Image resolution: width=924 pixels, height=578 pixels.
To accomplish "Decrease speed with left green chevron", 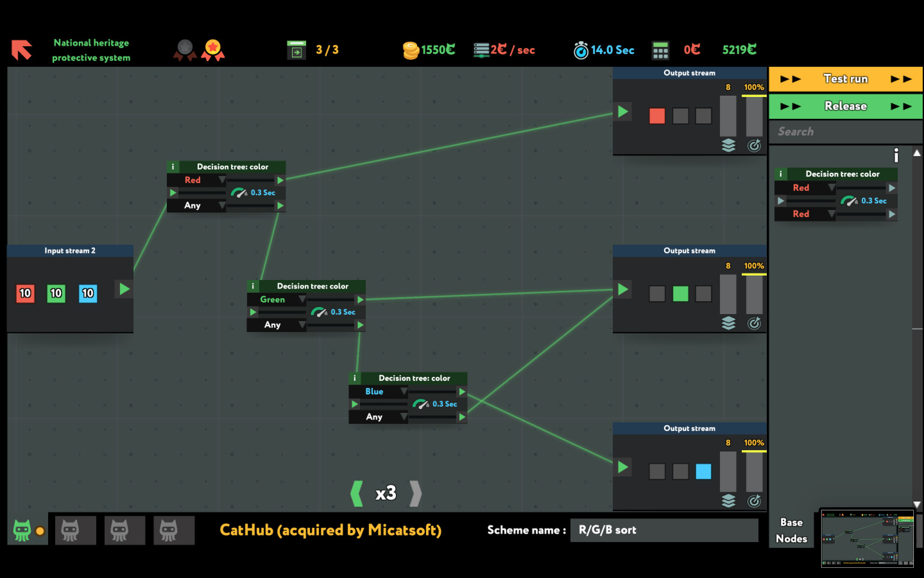I will (356, 493).
